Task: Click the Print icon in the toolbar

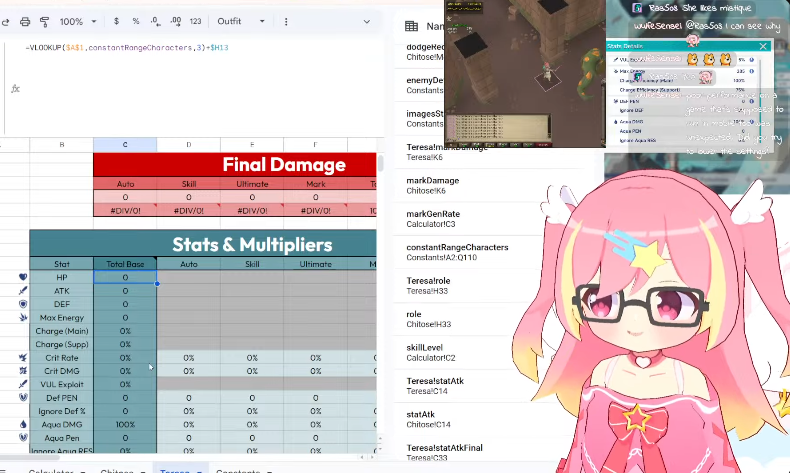Action: pyautogui.click(x=25, y=22)
